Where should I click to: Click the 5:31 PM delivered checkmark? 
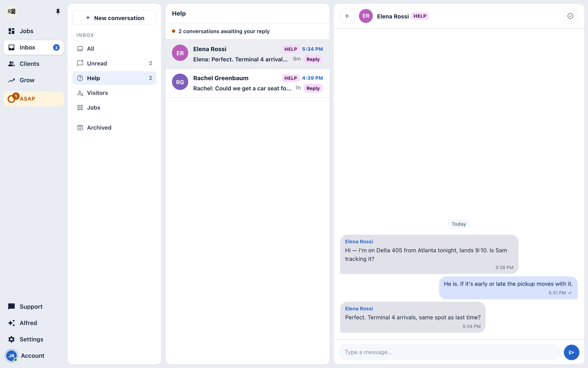[570, 293]
